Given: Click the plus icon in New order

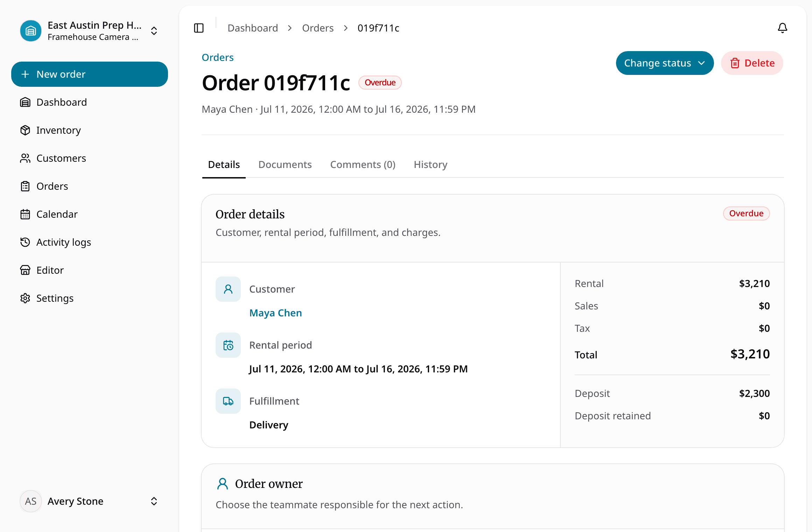Looking at the screenshot, I should pos(25,74).
